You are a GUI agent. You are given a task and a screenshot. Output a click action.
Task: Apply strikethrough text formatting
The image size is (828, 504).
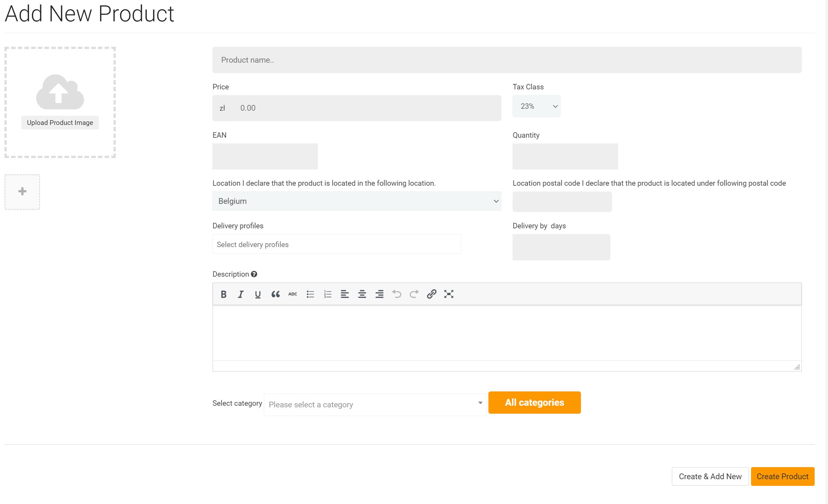[293, 294]
